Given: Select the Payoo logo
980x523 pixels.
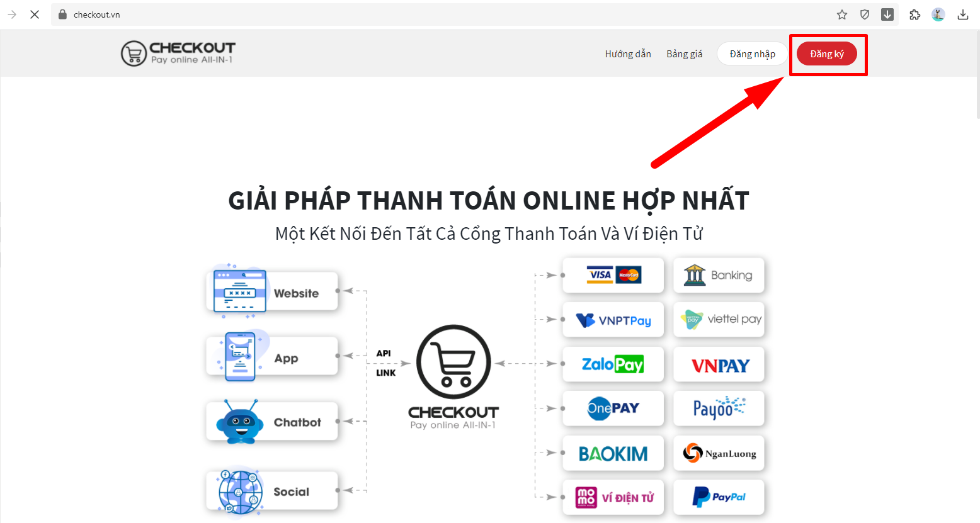Looking at the screenshot, I should pyautogui.click(x=719, y=408).
